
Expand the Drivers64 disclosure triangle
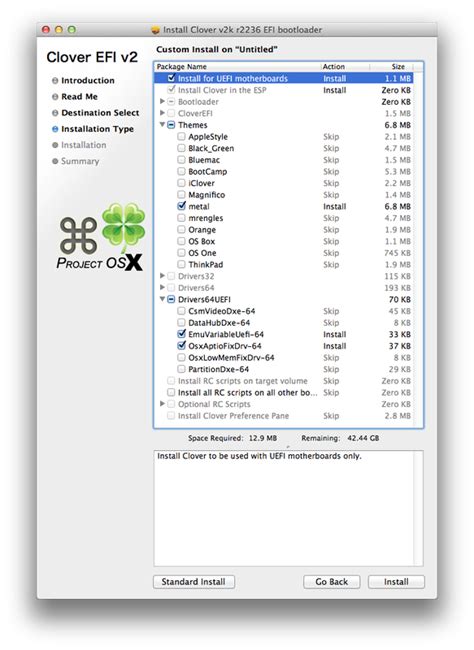point(162,287)
